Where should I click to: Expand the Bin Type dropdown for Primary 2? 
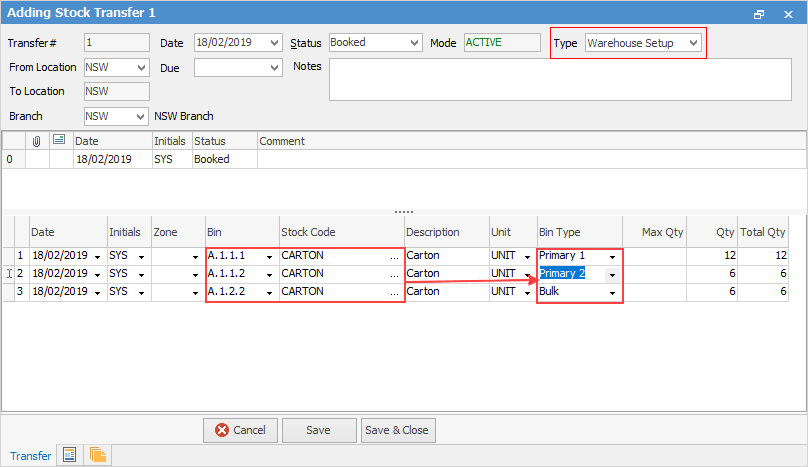pyautogui.click(x=612, y=274)
